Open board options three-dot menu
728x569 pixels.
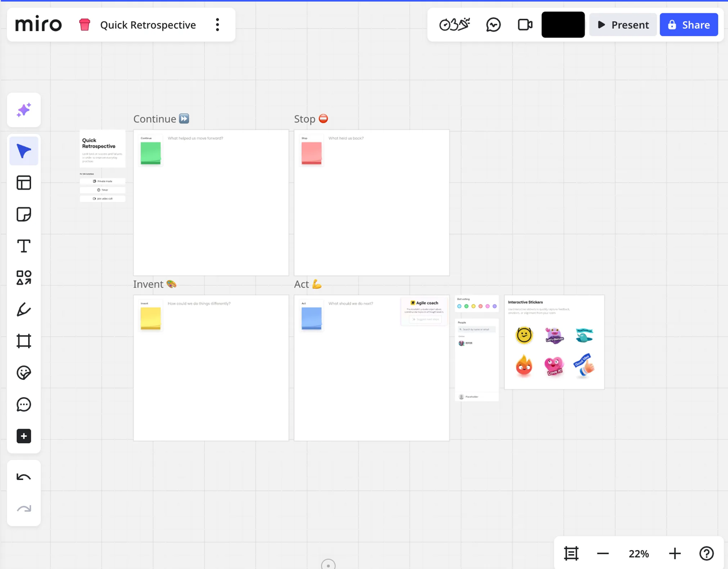[x=217, y=25]
